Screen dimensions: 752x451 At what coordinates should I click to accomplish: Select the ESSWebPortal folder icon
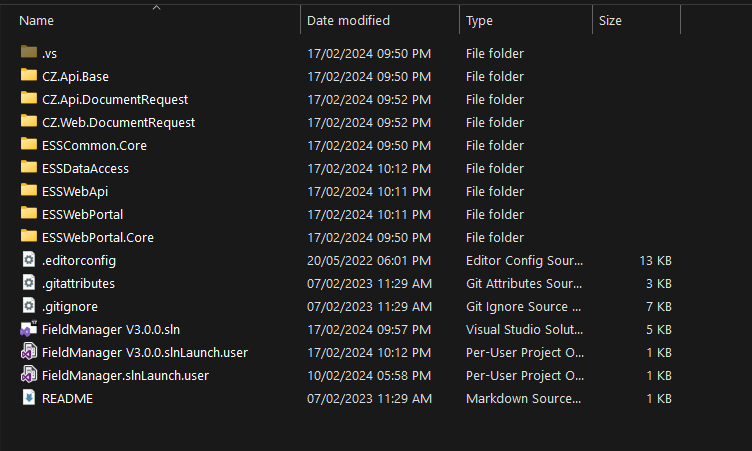[x=29, y=213]
